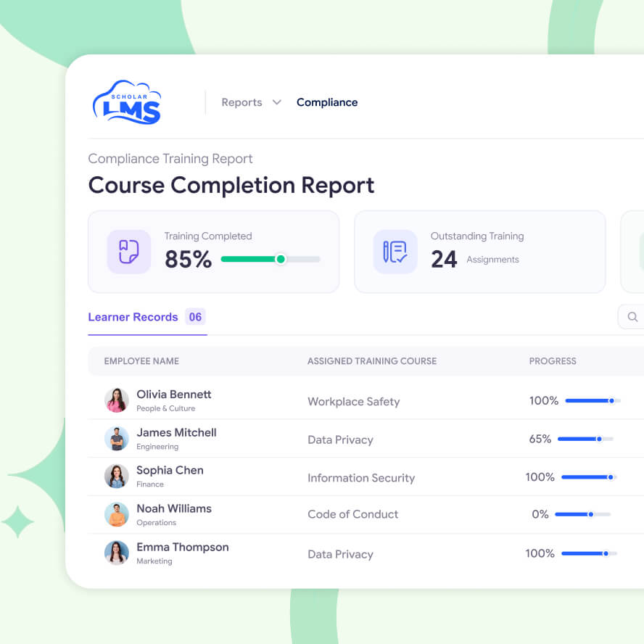Sort by Employee Name column header
The image size is (644, 644).
[141, 361]
